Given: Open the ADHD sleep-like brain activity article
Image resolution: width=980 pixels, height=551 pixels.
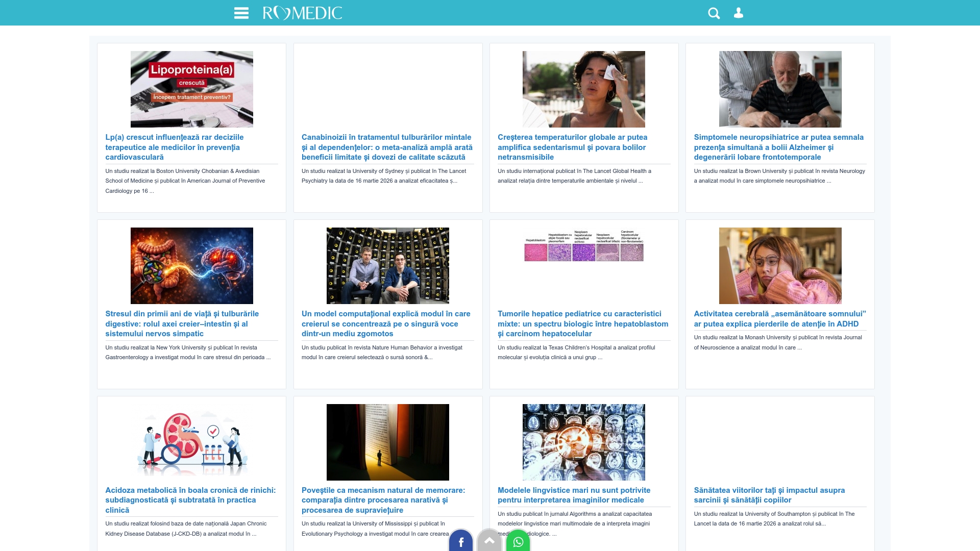Looking at the screenshot, I should pos(779,318).
